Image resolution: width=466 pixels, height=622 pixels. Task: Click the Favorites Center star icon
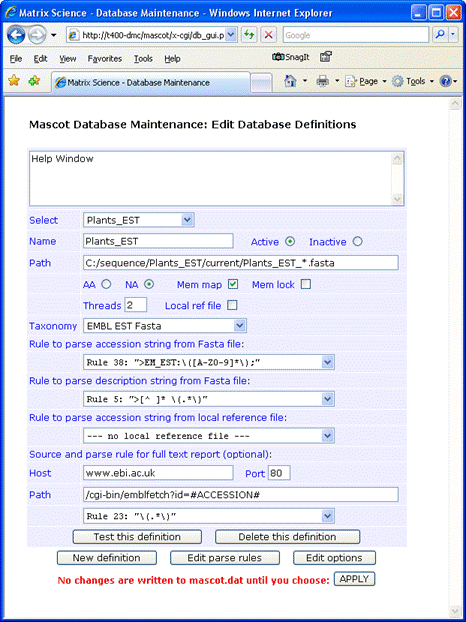pos(14,81)
